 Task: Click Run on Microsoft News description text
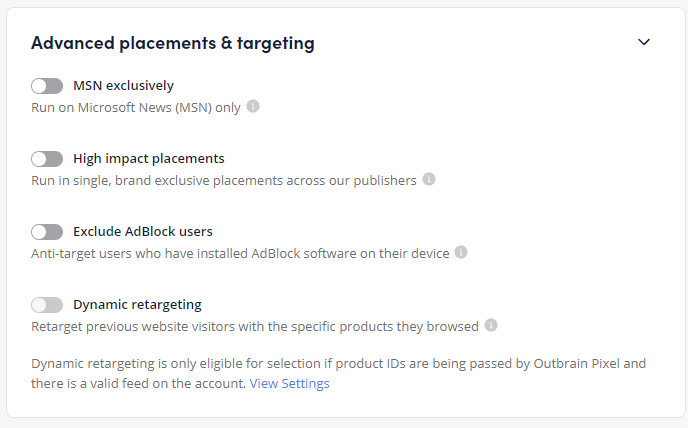(x=136, y=108)
